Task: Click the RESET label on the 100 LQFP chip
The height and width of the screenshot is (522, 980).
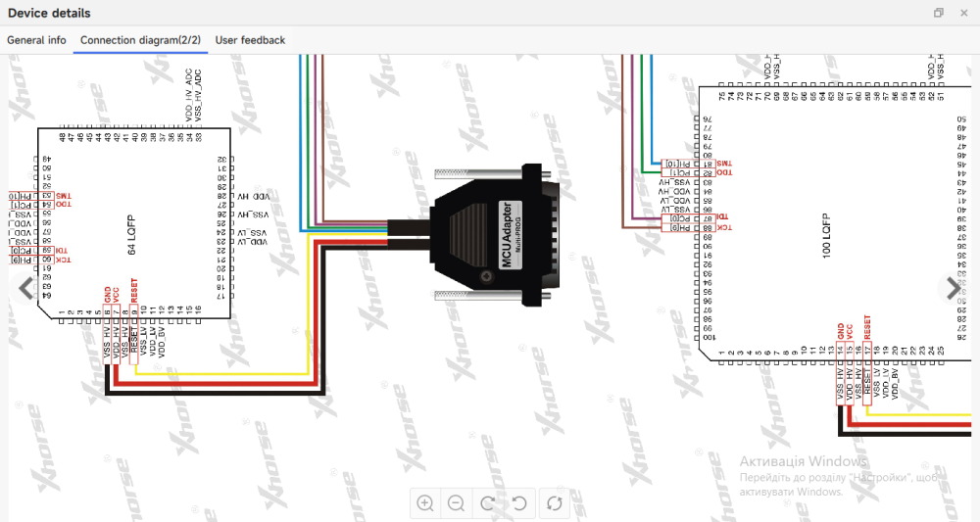Action: 867,328
